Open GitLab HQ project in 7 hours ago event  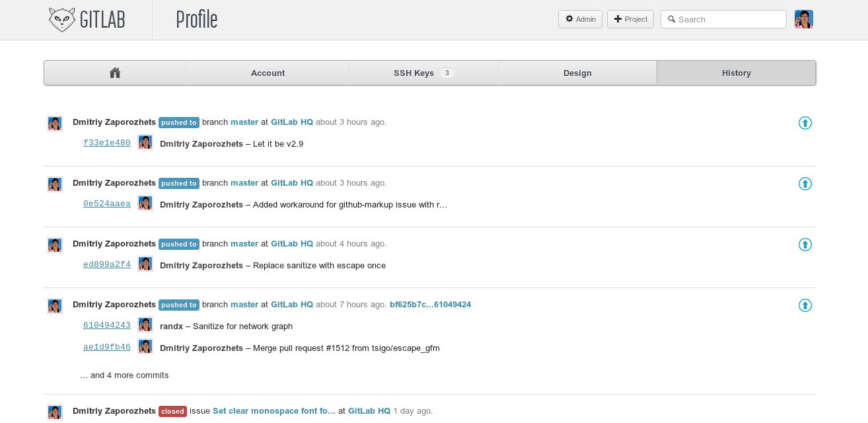tap(292, 305)
